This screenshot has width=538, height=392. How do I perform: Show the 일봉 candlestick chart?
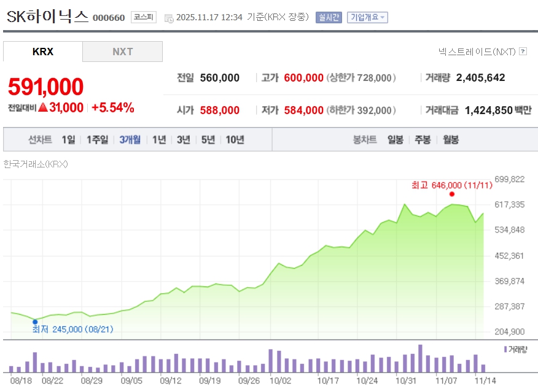(395, 140)
